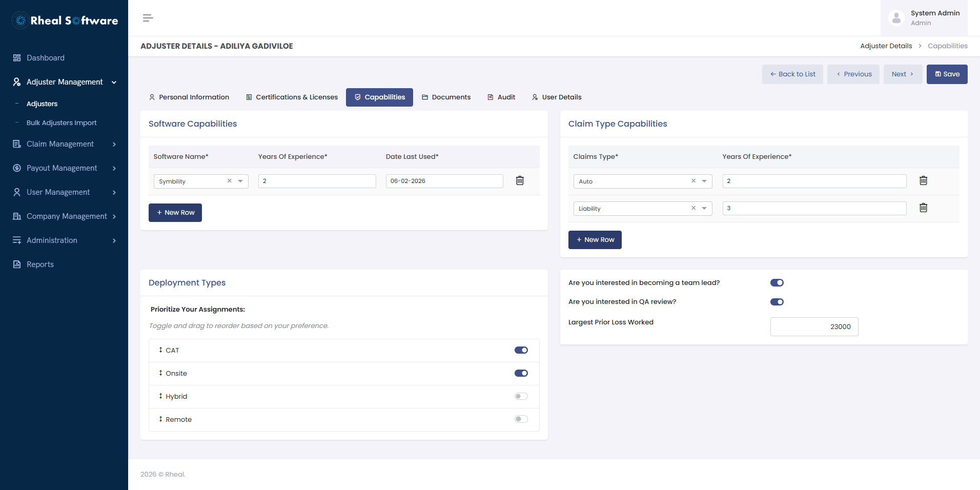This screenshot has width=980, height=490.
Task: Expand Claim Management sidebar menu
Action: point(64,144)
